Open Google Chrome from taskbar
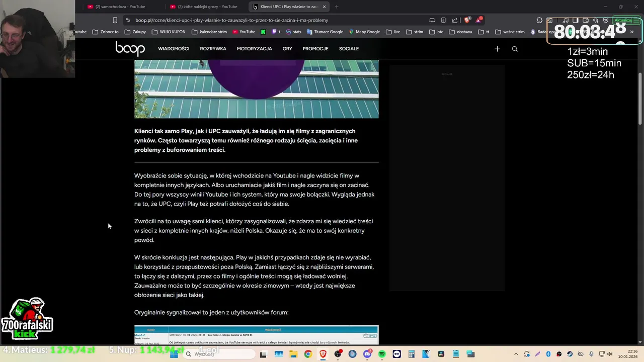The height and width of the screenshot is (362, 644). tap(308, 354)
